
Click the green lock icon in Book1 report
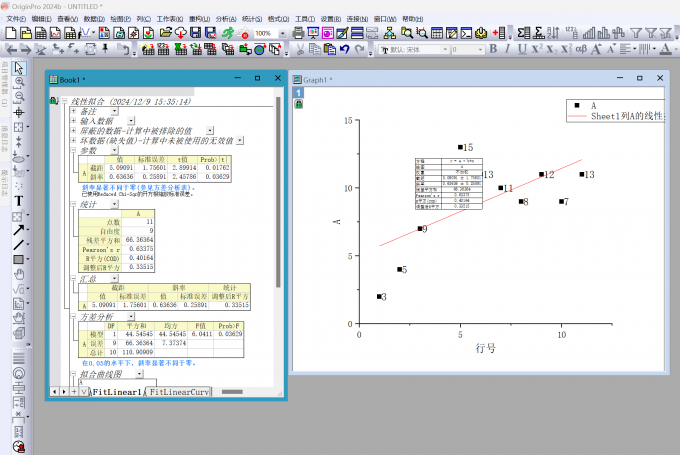(x=54, y=101)
